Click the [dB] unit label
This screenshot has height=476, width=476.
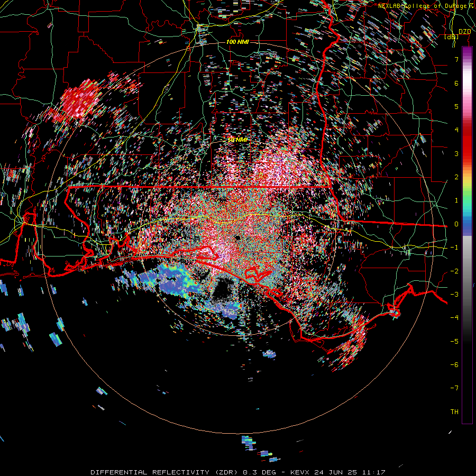coord(451,36)
